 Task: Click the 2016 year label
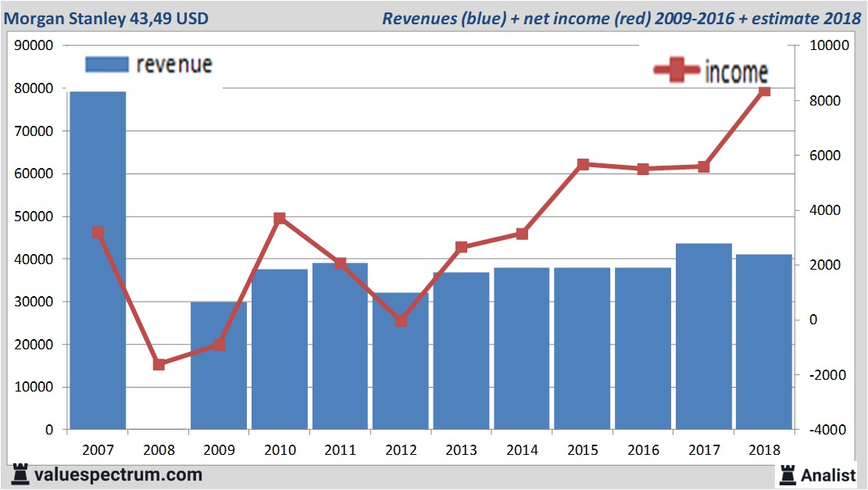tap(643, 449)
